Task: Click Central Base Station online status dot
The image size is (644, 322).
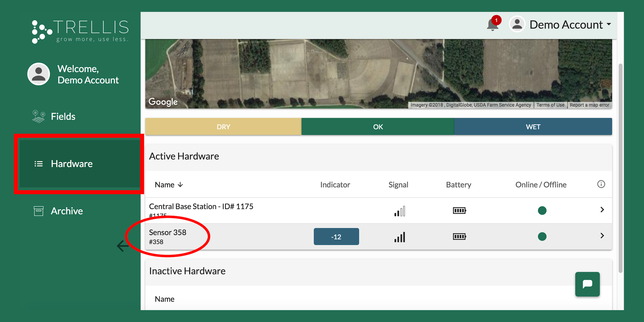Action: 542,211
